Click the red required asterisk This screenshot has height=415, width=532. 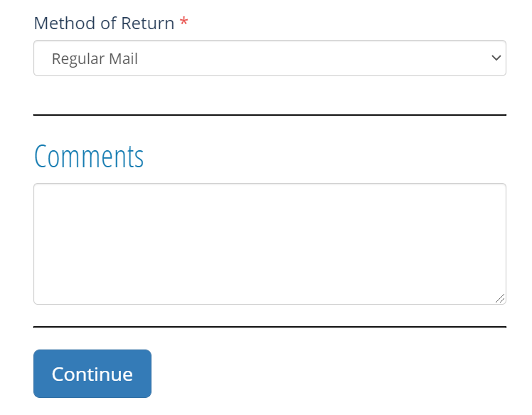tap(184, 21)
